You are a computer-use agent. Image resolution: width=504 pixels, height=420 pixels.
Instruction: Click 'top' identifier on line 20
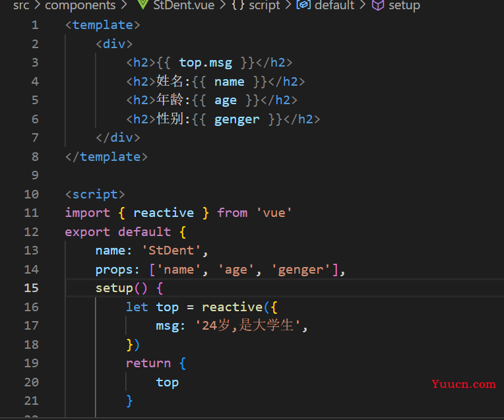pyautogui.click(x=167, y=382)
